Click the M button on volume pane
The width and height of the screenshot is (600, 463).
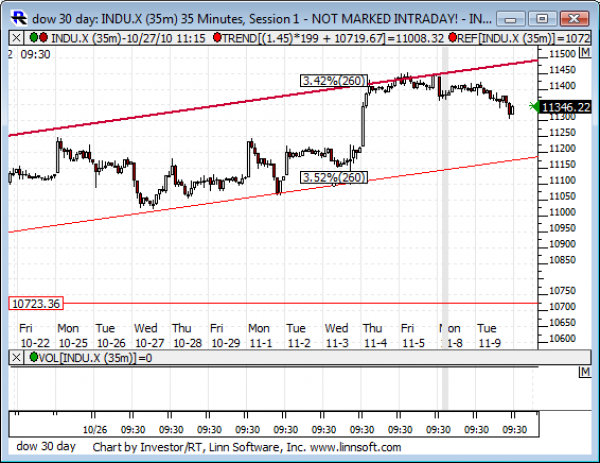[x=585, y=372]
